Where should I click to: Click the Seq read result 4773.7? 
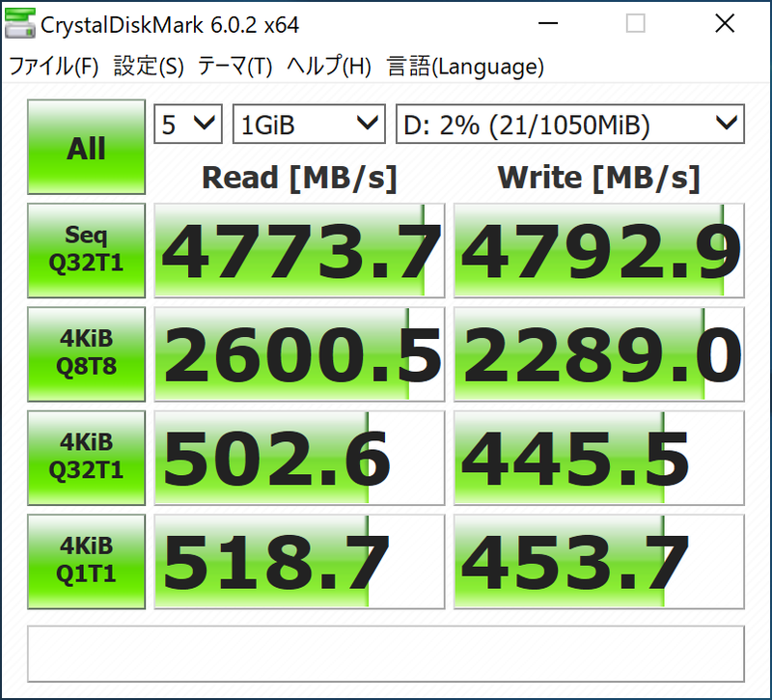(x=299, y=250)
